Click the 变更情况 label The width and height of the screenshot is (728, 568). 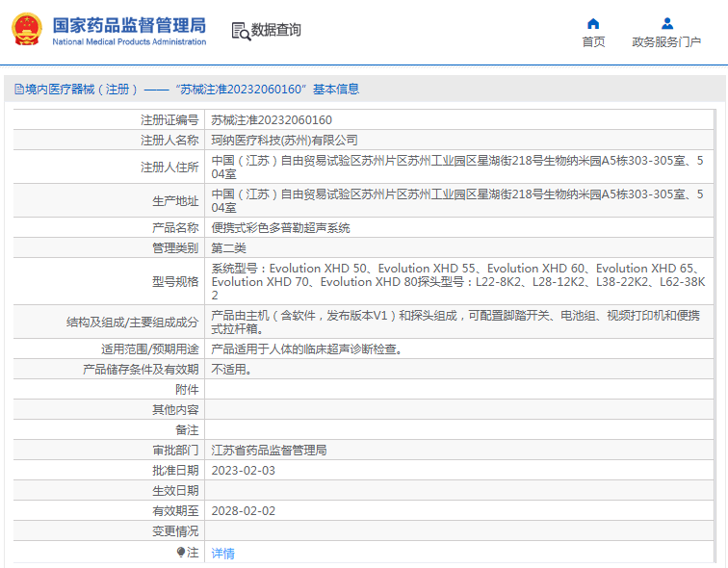click(x=175, y=530)
